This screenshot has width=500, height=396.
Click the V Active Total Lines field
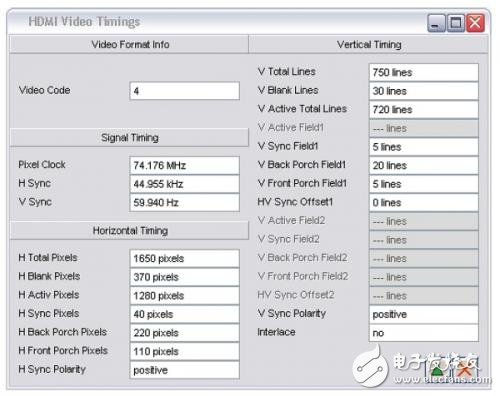(424, 110)
